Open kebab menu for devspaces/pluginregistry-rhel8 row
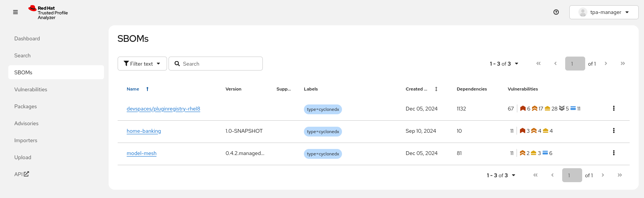Screen dimensions: 644x198 [613, 109]
